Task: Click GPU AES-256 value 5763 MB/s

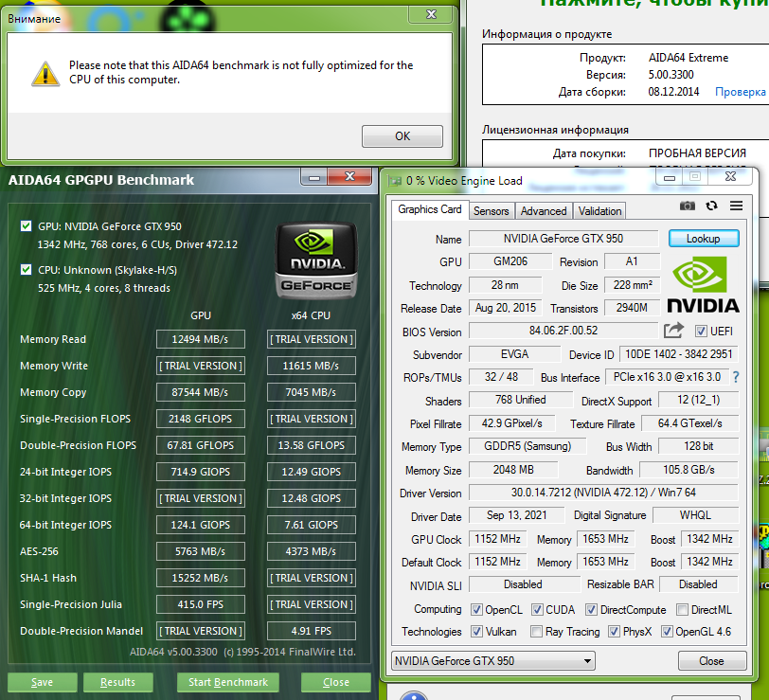Action: [x=201, y=551]
